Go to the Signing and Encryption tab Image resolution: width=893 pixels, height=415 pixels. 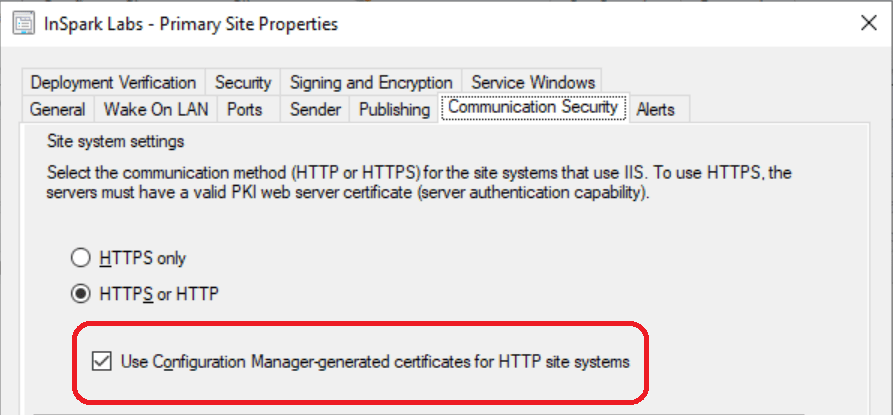point(370,83)
